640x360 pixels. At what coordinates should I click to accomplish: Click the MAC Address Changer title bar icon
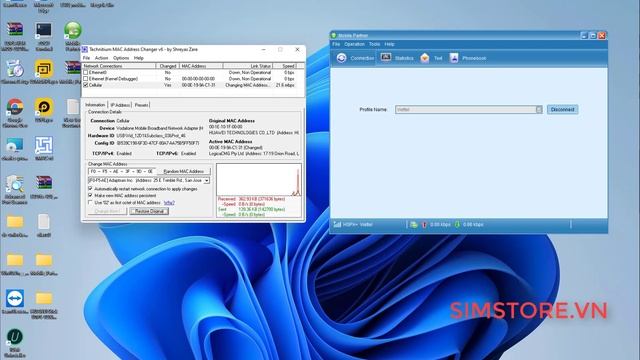tap(85, 49)
